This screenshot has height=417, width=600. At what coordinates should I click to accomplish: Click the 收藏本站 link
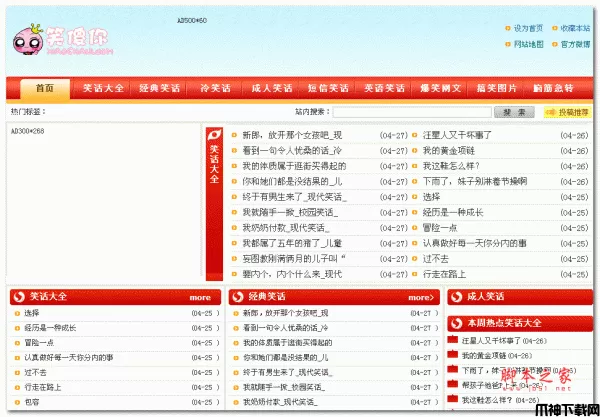click(x=574, y=28)
